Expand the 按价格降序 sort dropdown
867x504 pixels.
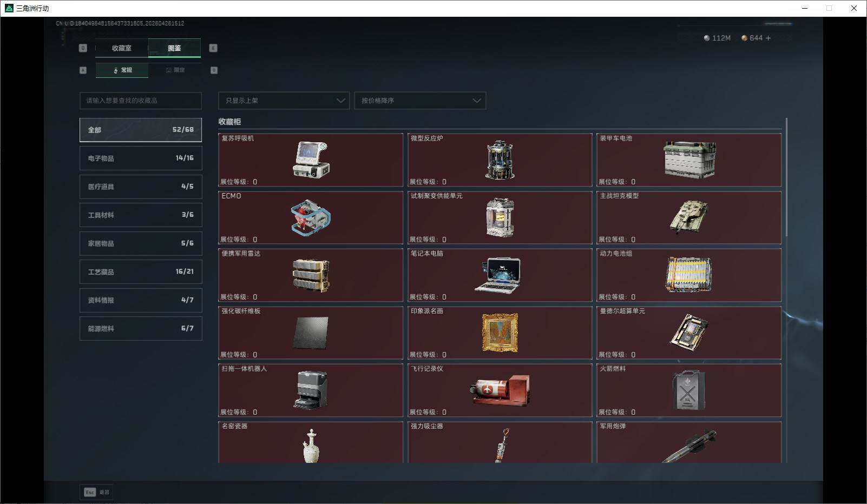click(420, 101)
